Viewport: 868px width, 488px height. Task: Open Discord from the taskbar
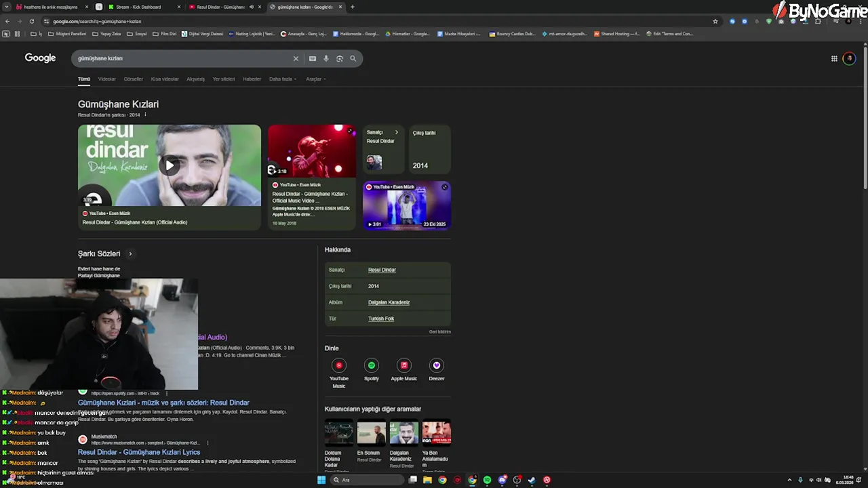502,480
